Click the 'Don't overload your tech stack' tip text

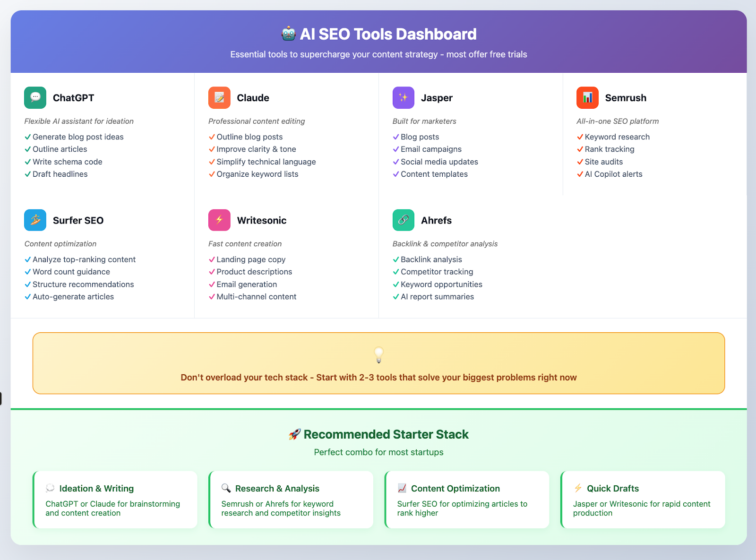click(379, 378)
